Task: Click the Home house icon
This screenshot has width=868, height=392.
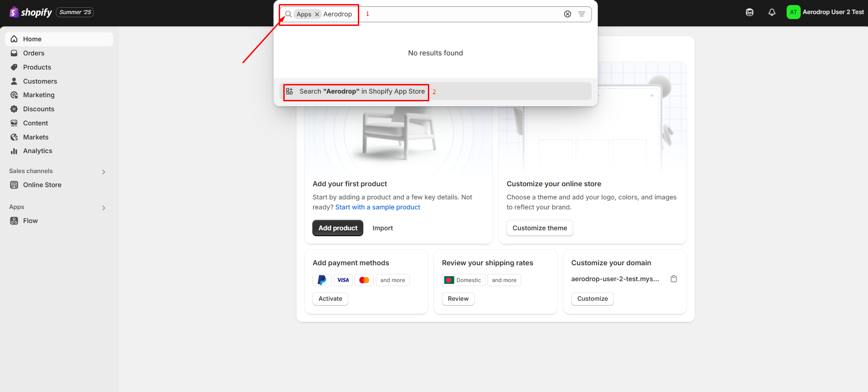Action: 14,39
